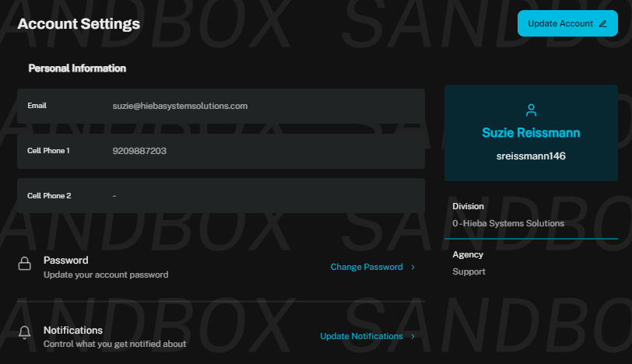Select the Email field row
The width and height of the screenshot is (632, 364).
click(221, 106)
